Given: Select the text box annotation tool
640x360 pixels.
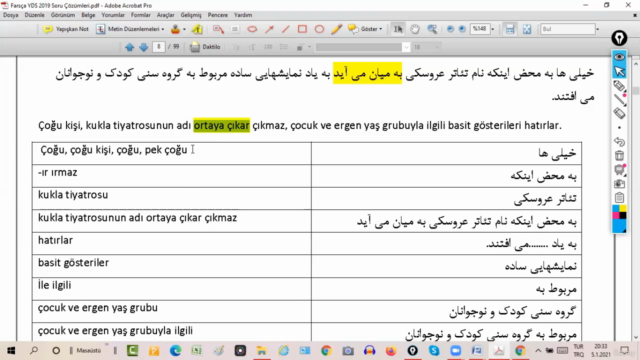Looking at the screenshot, I should click(235, 29).
